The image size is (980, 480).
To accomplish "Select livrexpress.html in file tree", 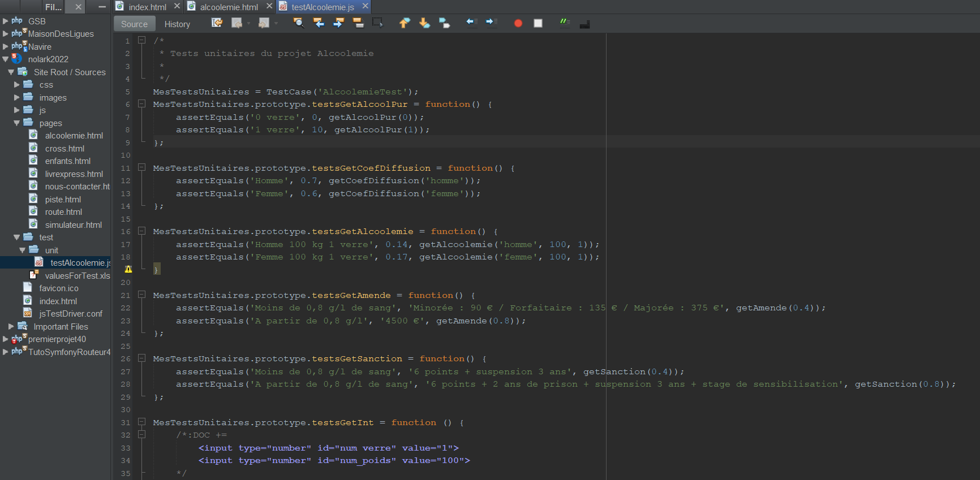I will pos(74,174).
